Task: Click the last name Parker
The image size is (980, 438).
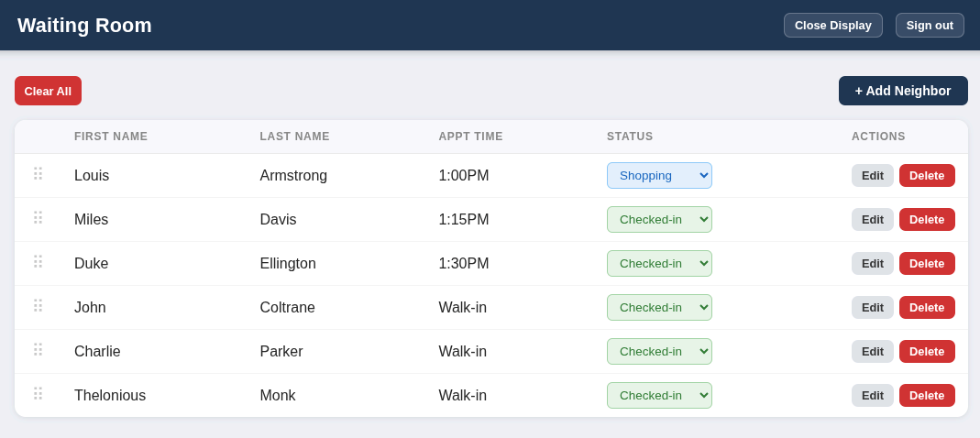Action: click(281, 351)
